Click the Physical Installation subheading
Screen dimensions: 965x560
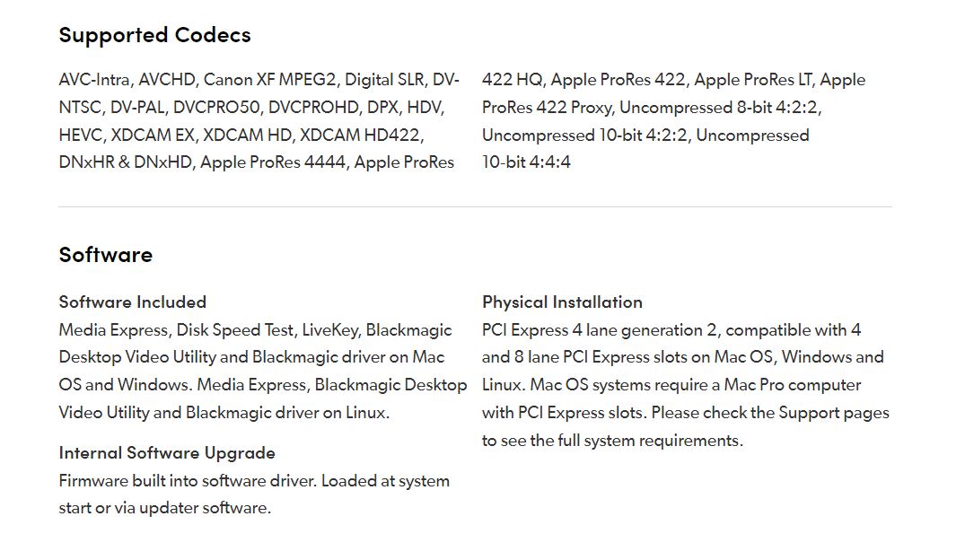pos(562,302)
